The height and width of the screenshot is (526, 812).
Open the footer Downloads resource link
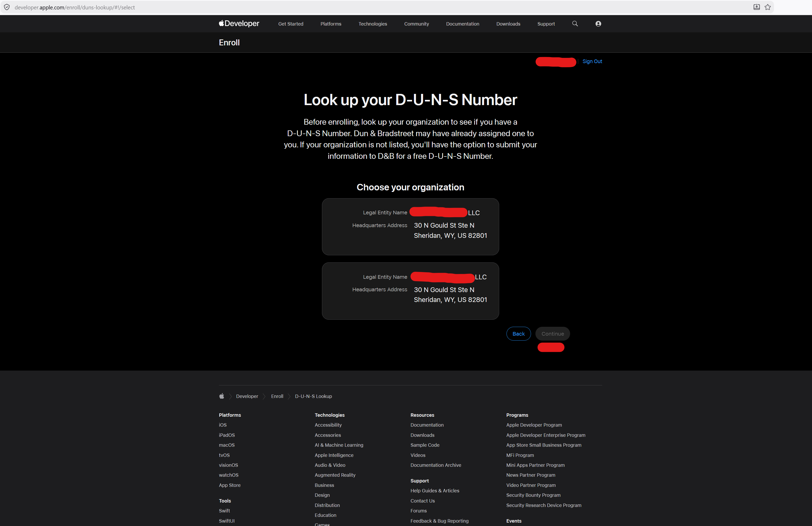[x=422, y=435]
